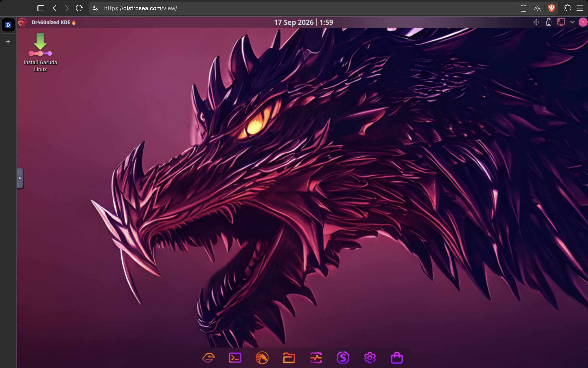Select the Install Garuda Linux desktop icon
This screenshot has width=588, height=368.
click(40, 52)
